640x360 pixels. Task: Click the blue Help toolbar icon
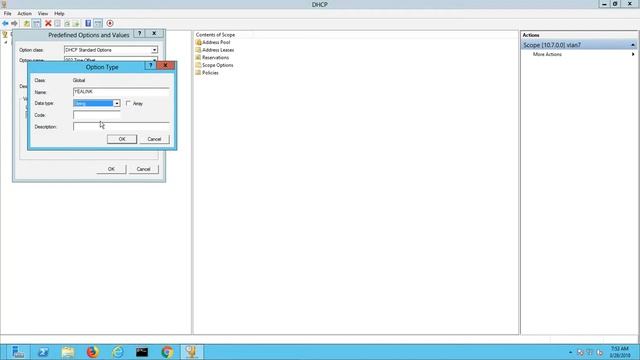pos(88,23)
